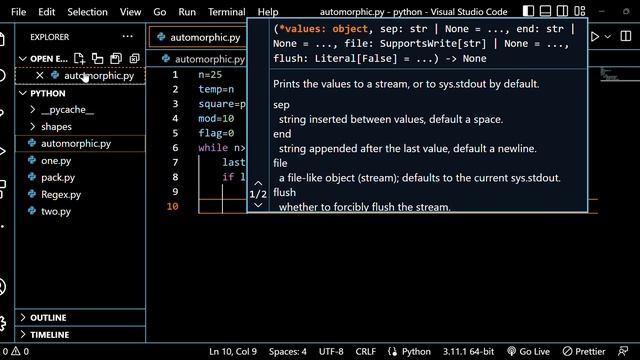Click Ln 10, Col 9 status item

click(233, 351)
